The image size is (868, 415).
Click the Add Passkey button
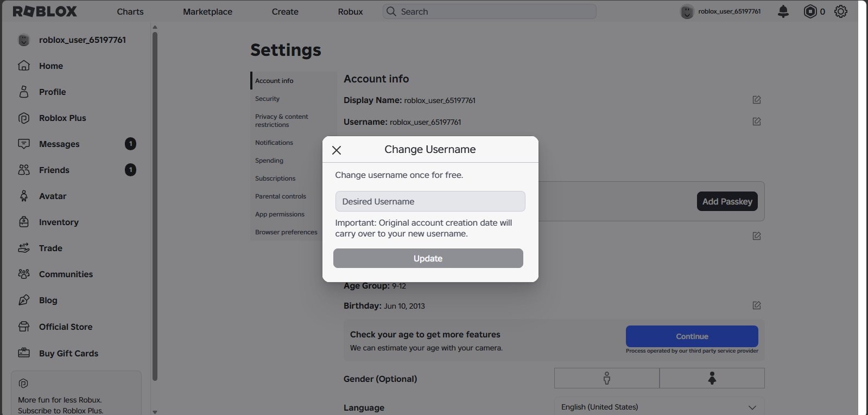point(727,201)
